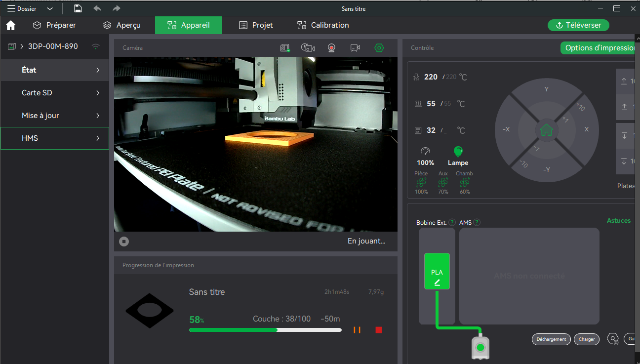Home the axes with center house icon
This screenshot has height=364, width=640.
point(546,130)
